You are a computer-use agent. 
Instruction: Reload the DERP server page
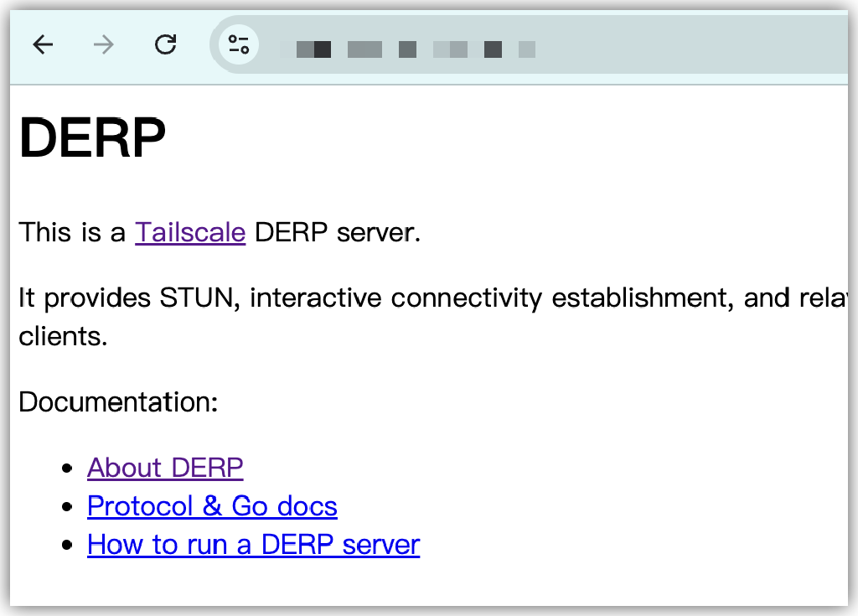[166, 45]
